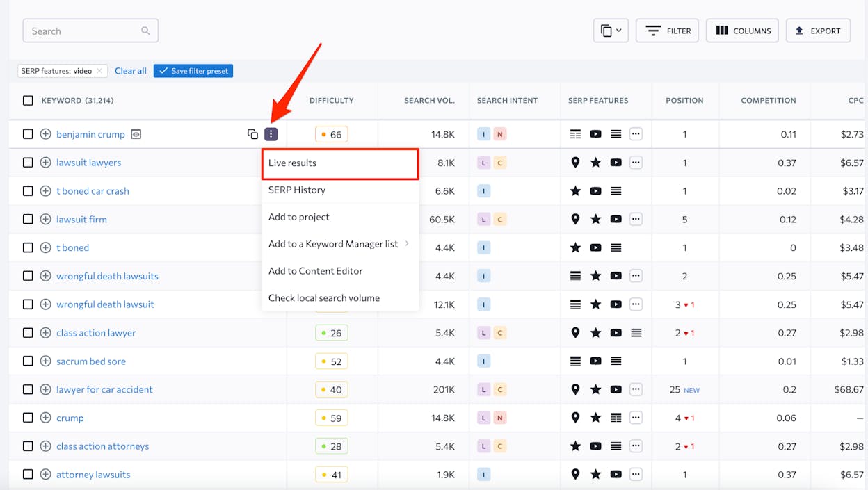Check the sacrum bed sore row checkbox

pos(28,361)
